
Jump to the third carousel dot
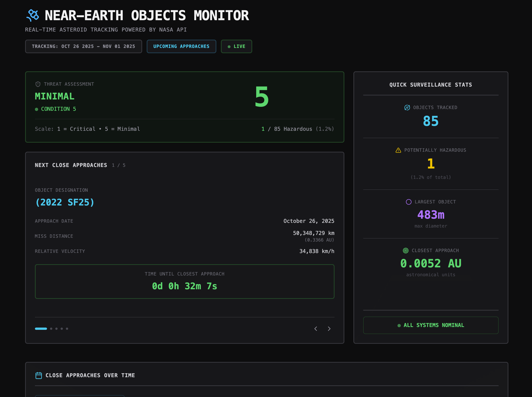pos(56,329)
